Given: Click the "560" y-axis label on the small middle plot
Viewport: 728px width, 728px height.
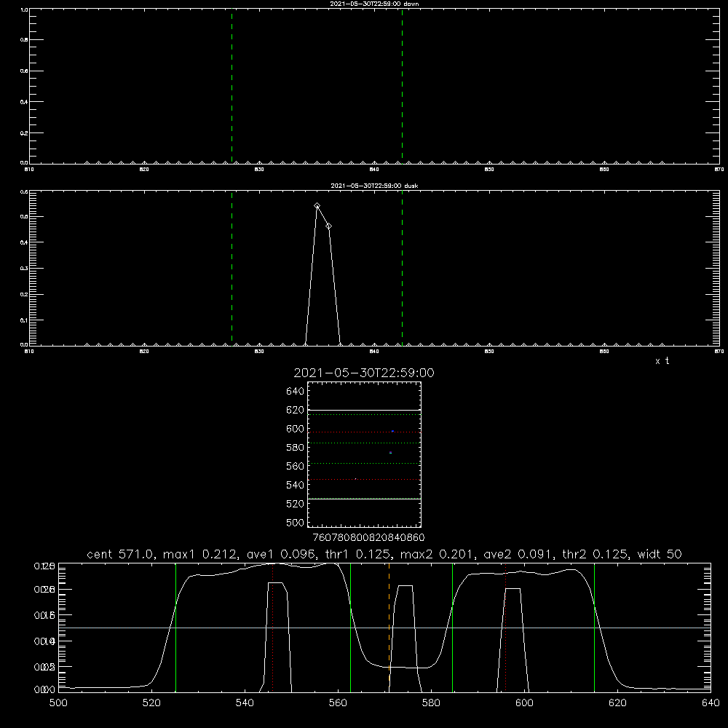Looking at the screenshot, I should [296, 466].
